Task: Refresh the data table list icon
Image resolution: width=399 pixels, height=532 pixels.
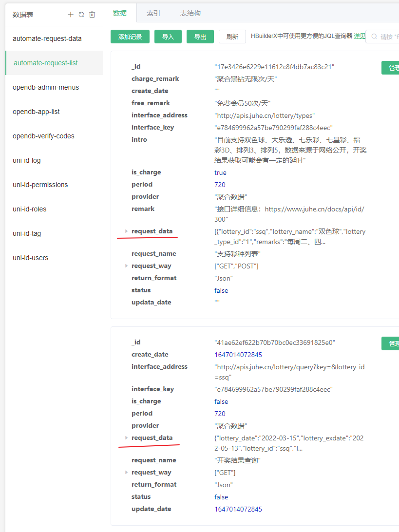Action: [81, 14]
